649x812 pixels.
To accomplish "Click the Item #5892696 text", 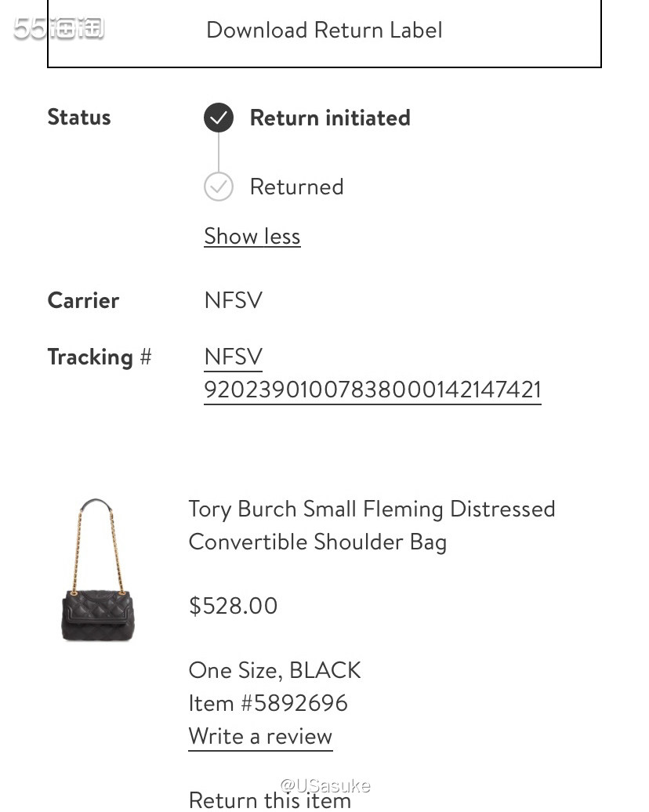I will tap(268, 703).
